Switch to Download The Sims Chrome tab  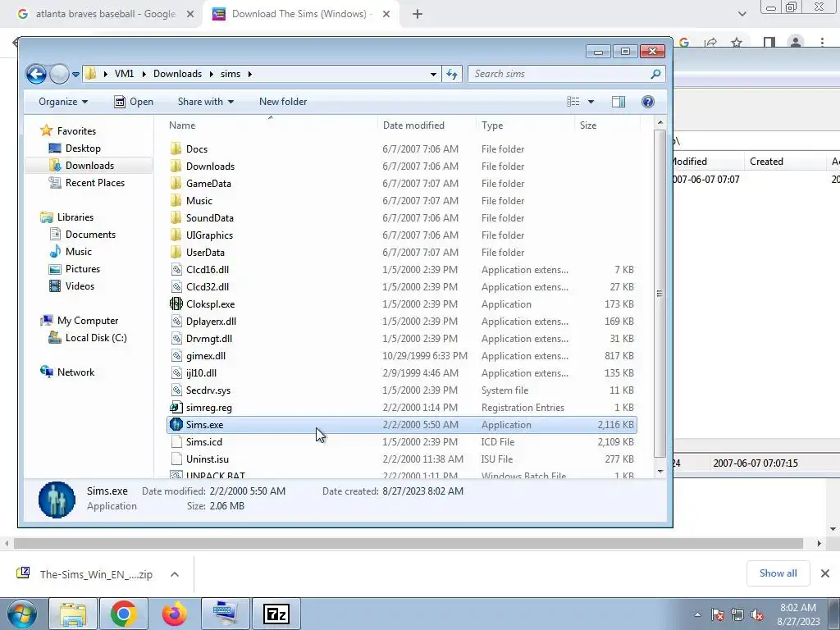(300, 14)
